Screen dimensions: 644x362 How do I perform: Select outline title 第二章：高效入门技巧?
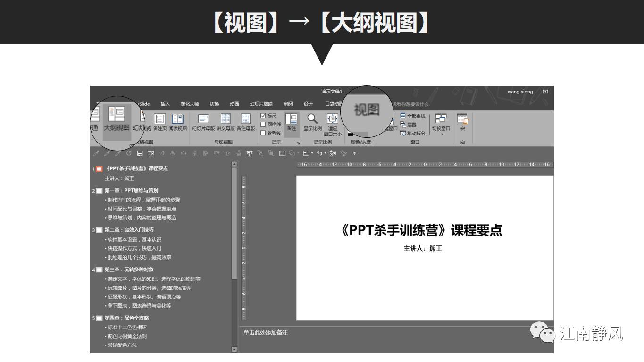[129, 230]
